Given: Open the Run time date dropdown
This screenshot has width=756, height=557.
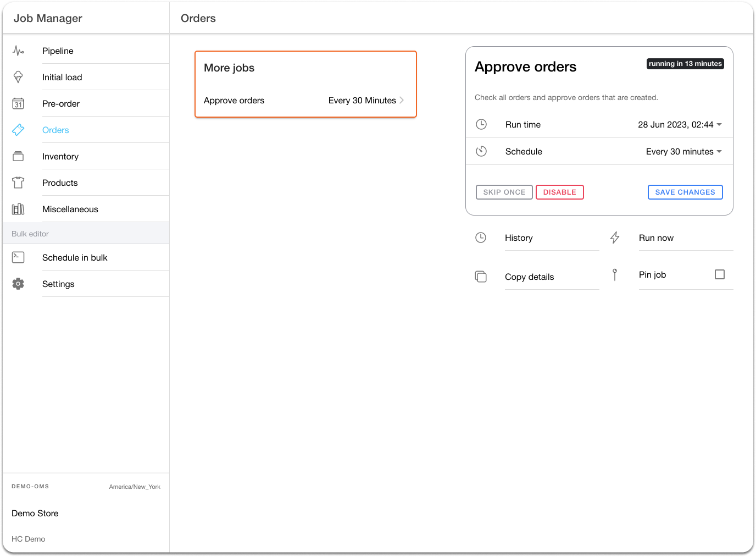Looking at the screenshot, I should (680, 125).
